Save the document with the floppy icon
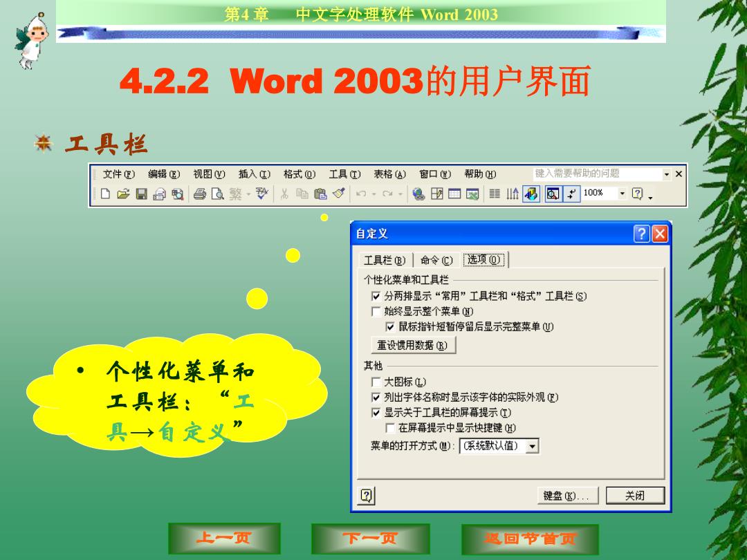This screenshot has width=747, height=560. click(142, 194)
